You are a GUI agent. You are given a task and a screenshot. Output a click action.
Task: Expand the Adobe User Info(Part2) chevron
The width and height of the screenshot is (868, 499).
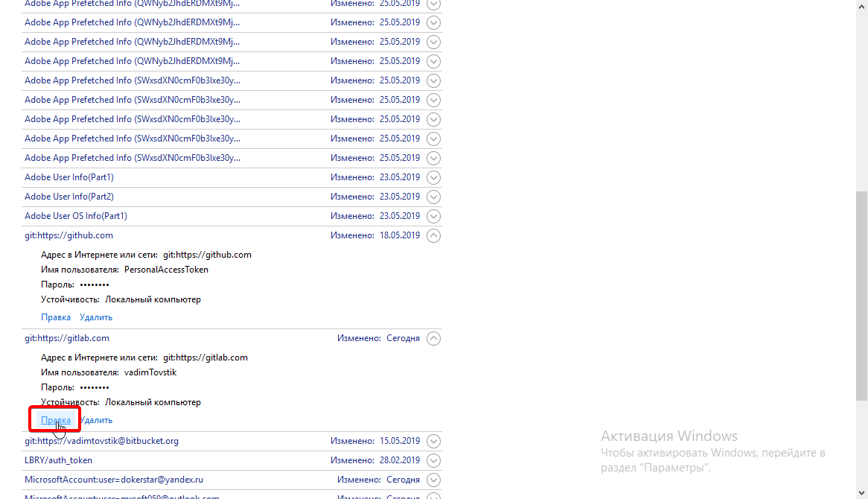pyautogui.click(x=433, y=197)
